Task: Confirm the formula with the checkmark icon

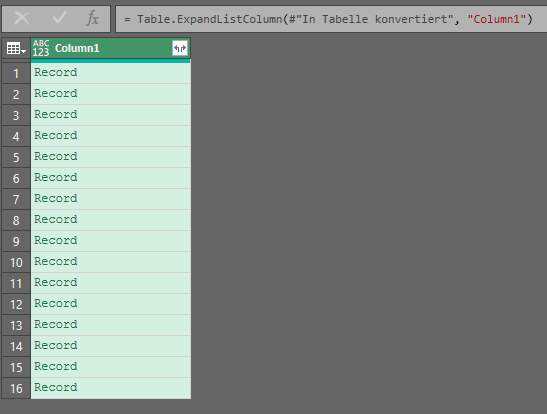Action: click(x=59, y=17)
